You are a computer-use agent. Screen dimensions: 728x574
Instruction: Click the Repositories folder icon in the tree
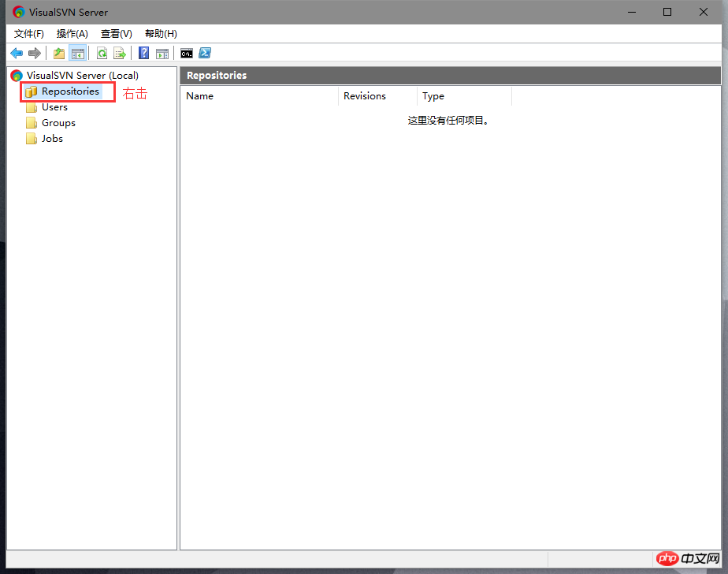(31, 91)
